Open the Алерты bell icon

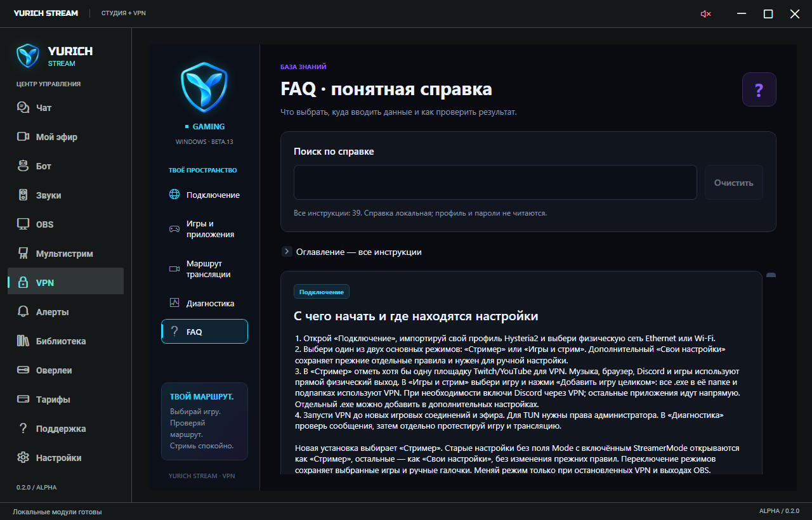(23, 312)
